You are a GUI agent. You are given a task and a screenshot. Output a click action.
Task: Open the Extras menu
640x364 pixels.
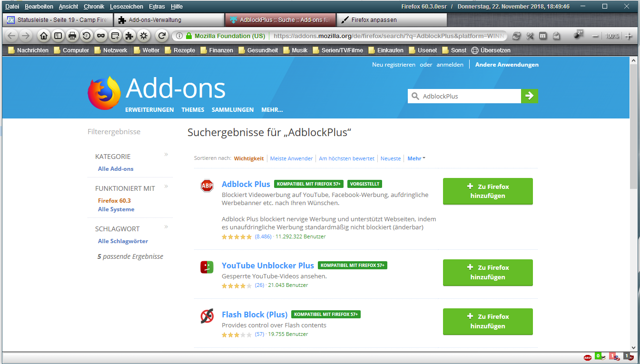pyautogui.click(x=157, y=7)
